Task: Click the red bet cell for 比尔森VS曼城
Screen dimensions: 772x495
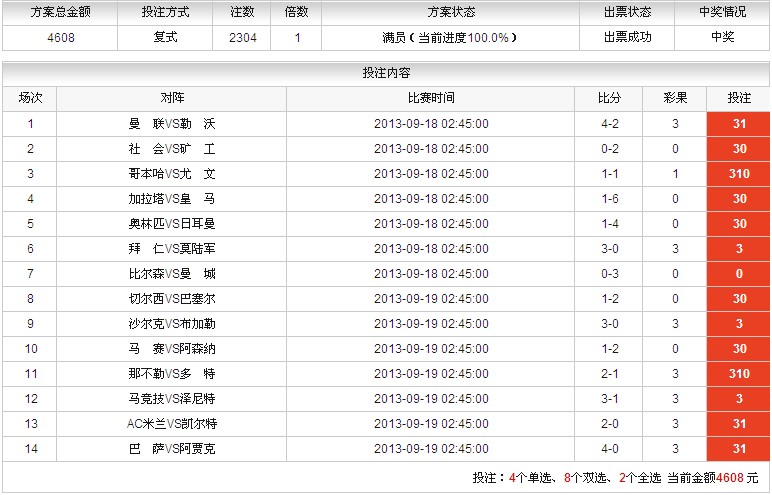Action: (739, 274)
